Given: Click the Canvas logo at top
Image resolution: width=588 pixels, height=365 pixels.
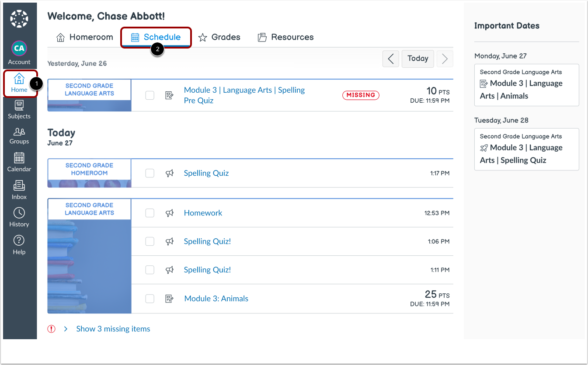Looking at the screenshot, I should pyautogui.click(x=19, y=19).
